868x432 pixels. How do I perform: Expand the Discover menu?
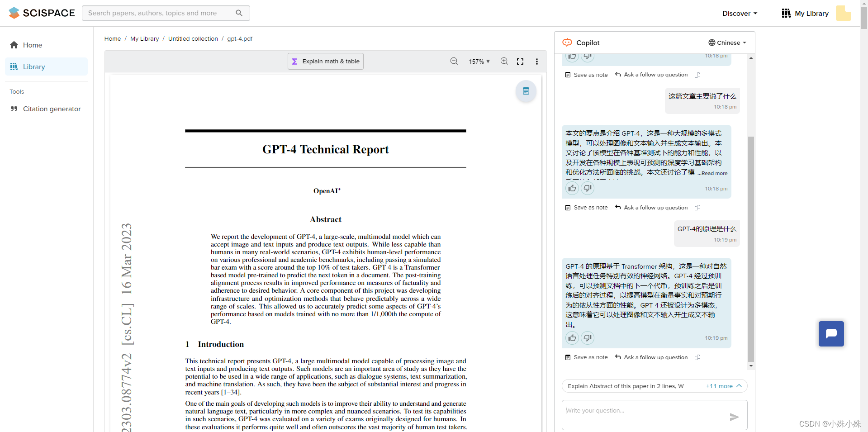740,13
